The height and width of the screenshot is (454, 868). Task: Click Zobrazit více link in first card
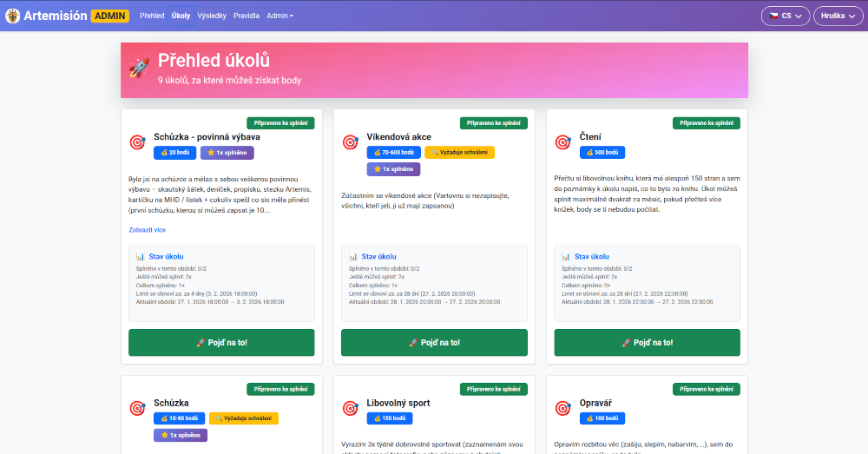pos(147,230)
